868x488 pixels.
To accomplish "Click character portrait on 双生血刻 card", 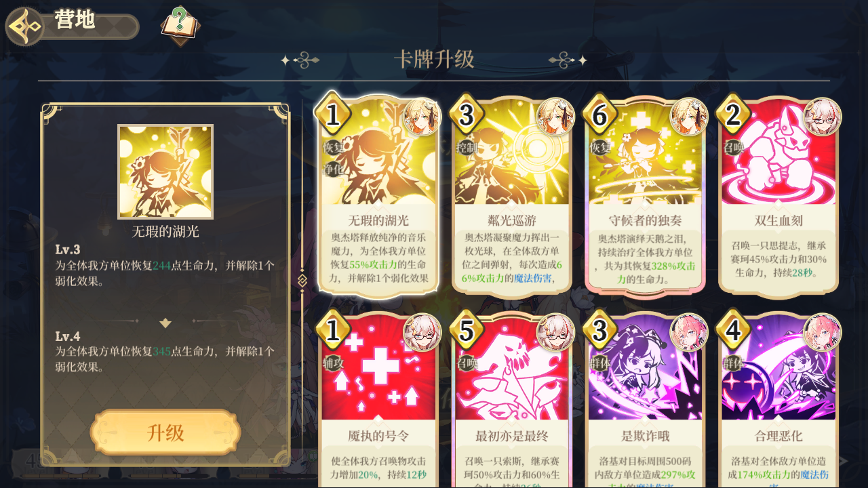I will (x=822, y=117).
